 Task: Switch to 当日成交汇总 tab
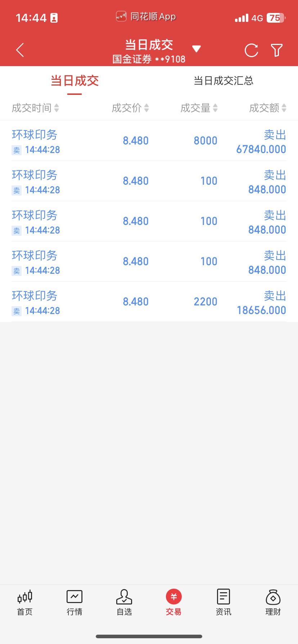point(223,80)
